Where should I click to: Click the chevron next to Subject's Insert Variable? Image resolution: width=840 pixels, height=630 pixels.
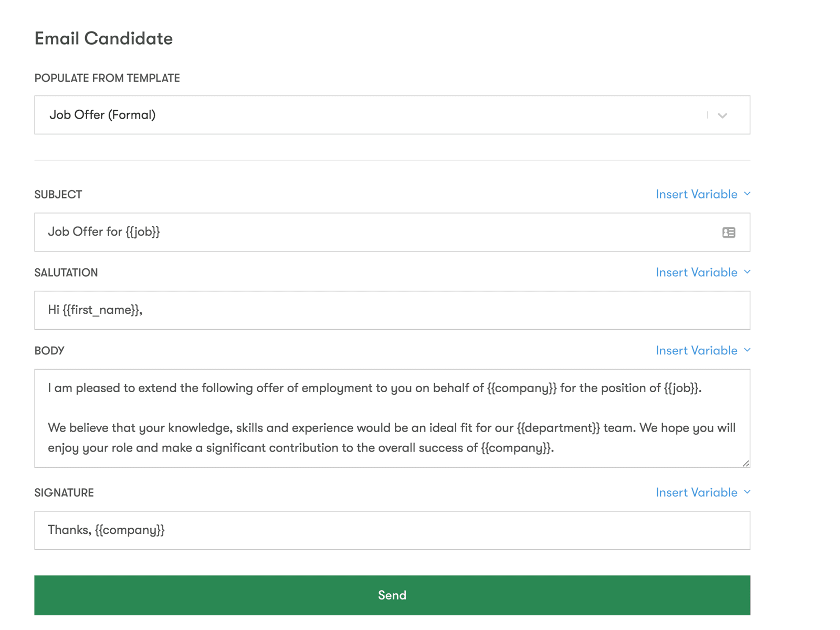click(x=748, y=194)
